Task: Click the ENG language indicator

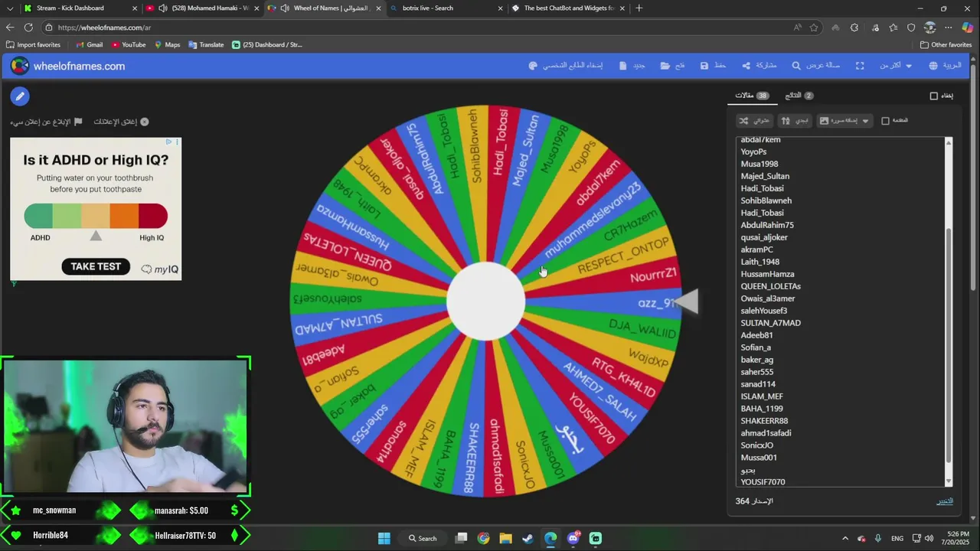Action: [897, 538]
